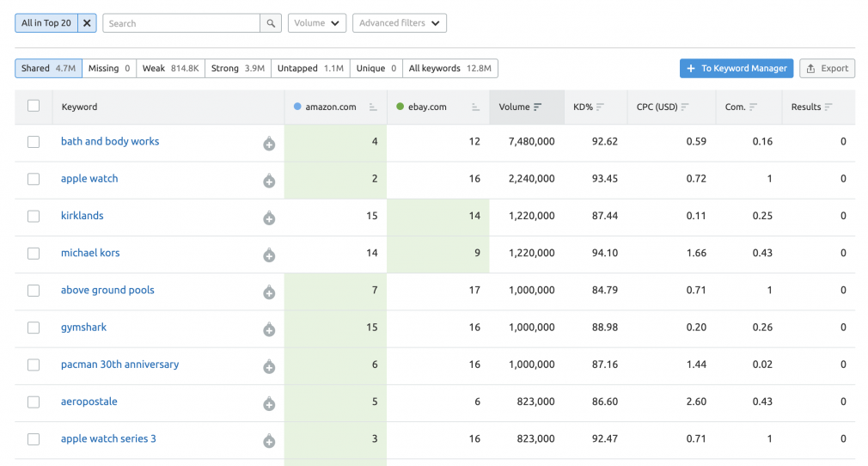The height and width of the screenshot is (466, 868).
Task: Check the kirklands row checkbox
Action: pos(34,216)
